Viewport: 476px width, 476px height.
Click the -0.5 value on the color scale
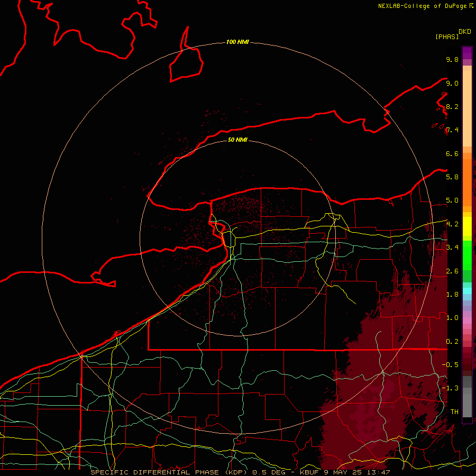tap(450, 364)
